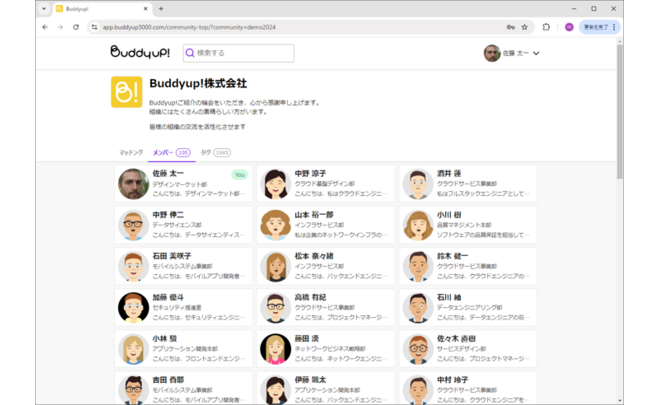Open the purple Chrome profile icon

pyautogui.click(x=569, y=27)
